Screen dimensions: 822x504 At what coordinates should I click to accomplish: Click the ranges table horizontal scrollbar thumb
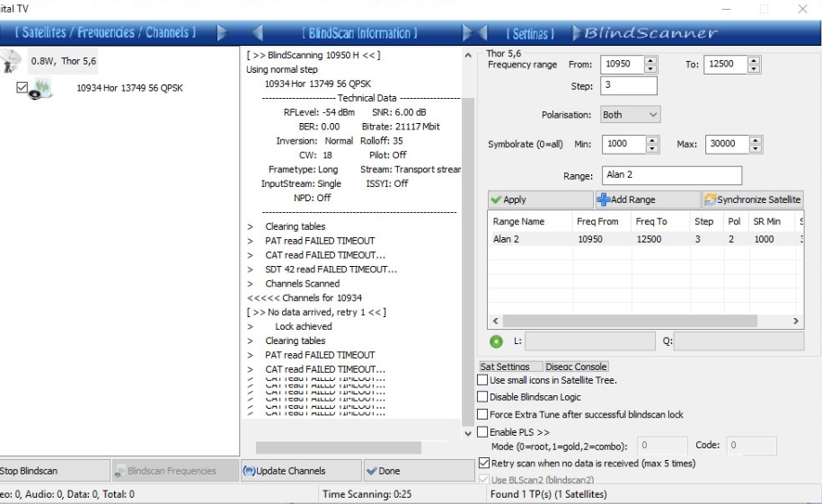tap(630, 321)
